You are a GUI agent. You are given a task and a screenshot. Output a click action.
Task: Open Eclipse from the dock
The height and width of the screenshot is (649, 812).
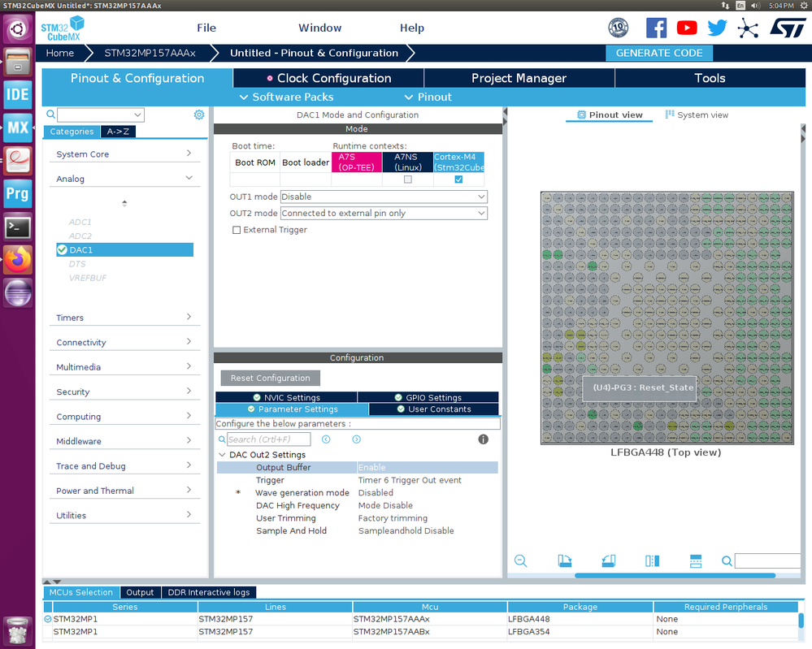tap(18, 293)
